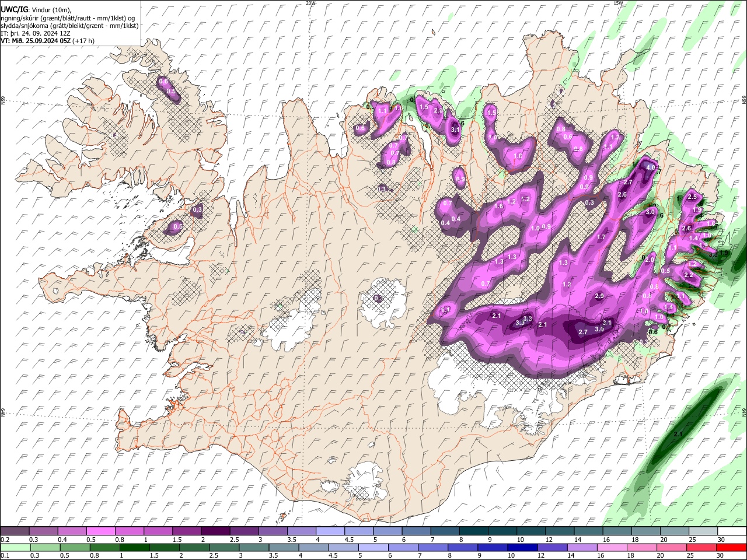
Task: Pick the deep blue swatch between 10 and 12
Action: 522,547
